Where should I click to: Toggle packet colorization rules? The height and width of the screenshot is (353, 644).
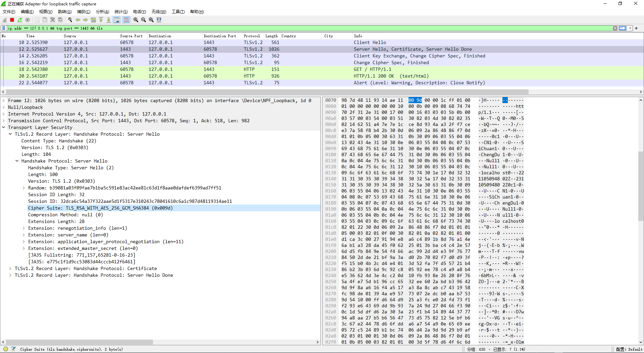pos(126,20)
